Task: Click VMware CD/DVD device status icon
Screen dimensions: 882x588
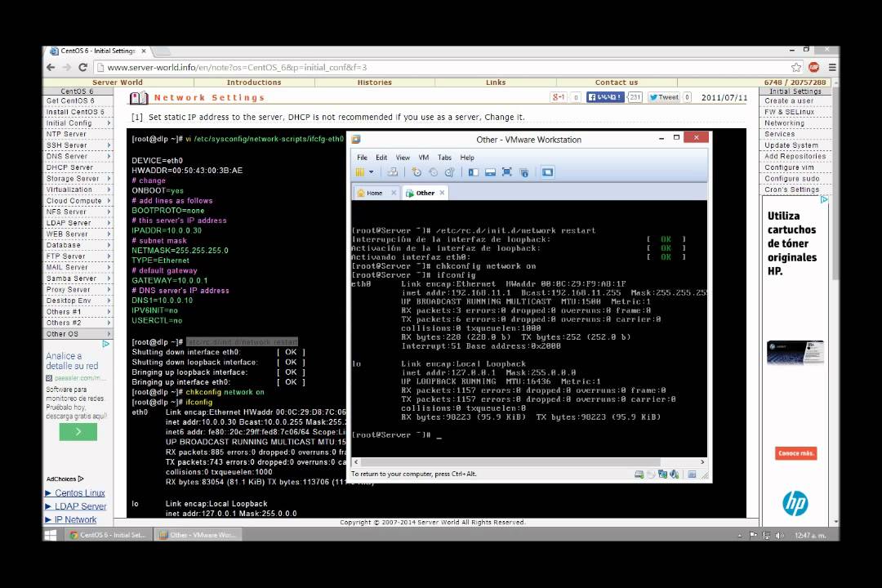Action: click(x=651, y=474)
